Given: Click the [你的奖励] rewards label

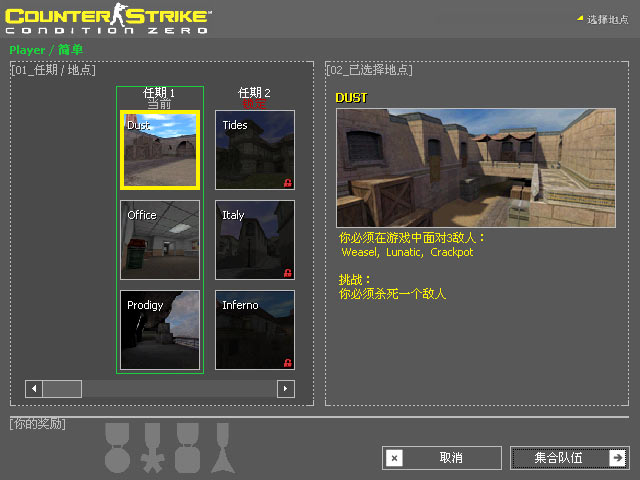Looking at the screenshot, I should 38,424.
